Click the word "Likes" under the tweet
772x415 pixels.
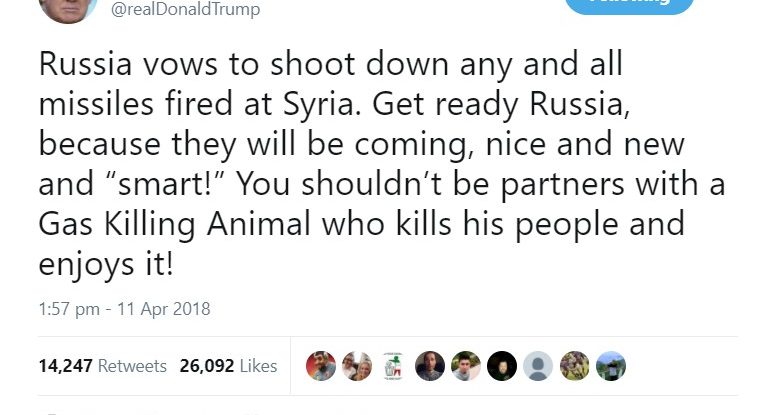pos(258,366)
